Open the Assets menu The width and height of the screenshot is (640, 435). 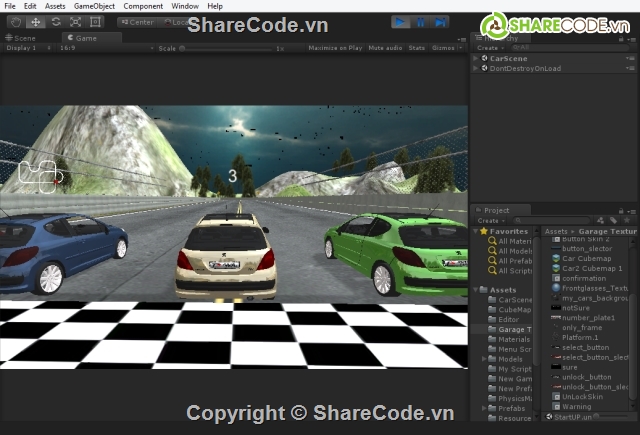click(x=55, y=6)
